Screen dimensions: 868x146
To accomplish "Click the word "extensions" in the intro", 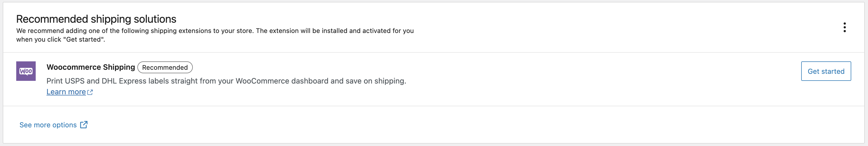I will click(x=194, y=31).
